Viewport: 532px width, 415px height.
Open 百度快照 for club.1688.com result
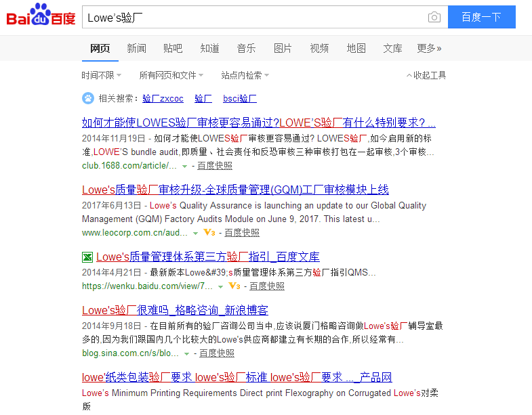pos(215,166)
